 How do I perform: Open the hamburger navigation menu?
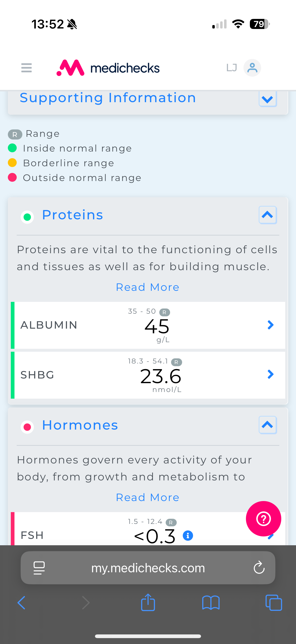[27, 68]
